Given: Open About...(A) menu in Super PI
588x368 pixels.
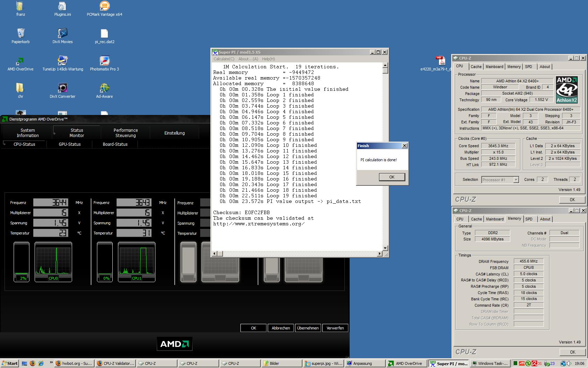Looking at the screenshot, I should pos(248,59).
